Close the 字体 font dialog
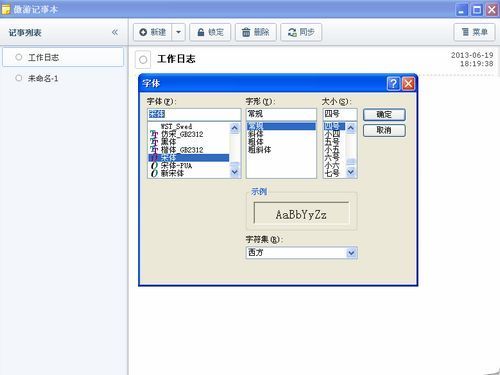Image resolution: width=500 pixels, height=375 pixels. pyautogui.click(x=408, y=83)
